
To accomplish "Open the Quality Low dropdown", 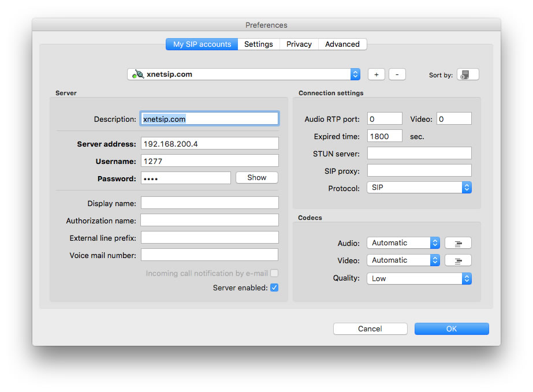I will point(419,278).
